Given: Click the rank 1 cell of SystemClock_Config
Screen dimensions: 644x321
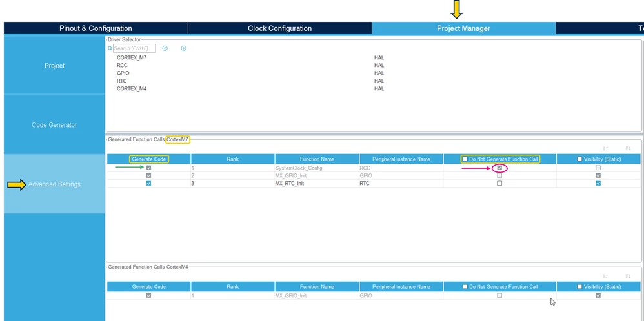Looking at the screenshot, I should coord(232,168).
